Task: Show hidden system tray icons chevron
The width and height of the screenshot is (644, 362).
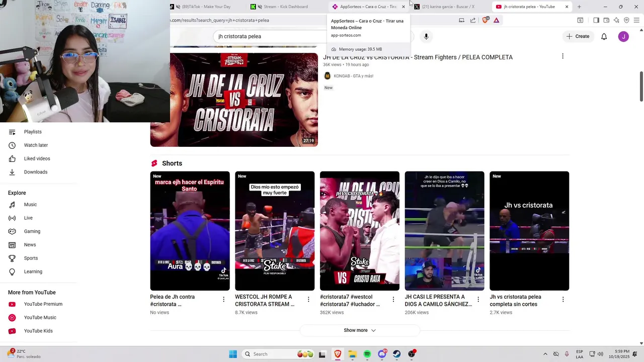Action: click(x=545, y=354)
